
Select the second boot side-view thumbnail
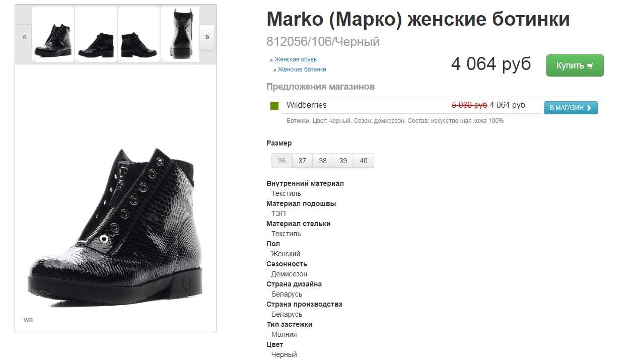[x=96, y=34]
